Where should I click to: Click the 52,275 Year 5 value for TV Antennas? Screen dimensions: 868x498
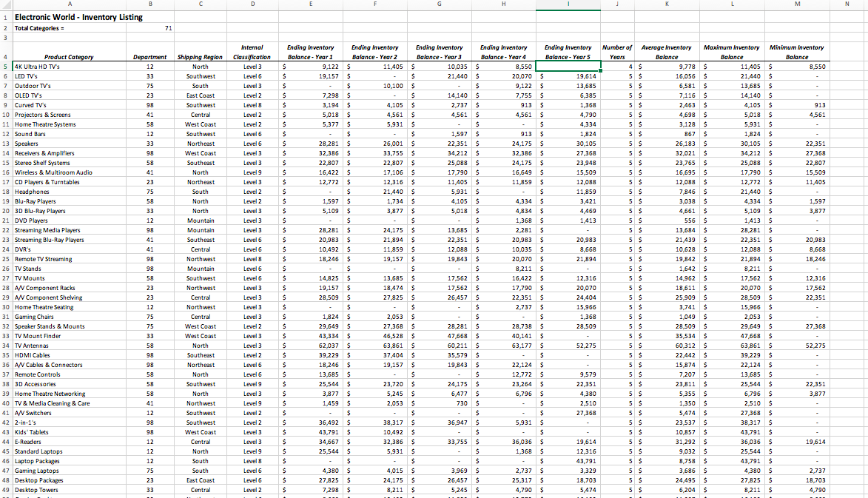click(568, 346)
